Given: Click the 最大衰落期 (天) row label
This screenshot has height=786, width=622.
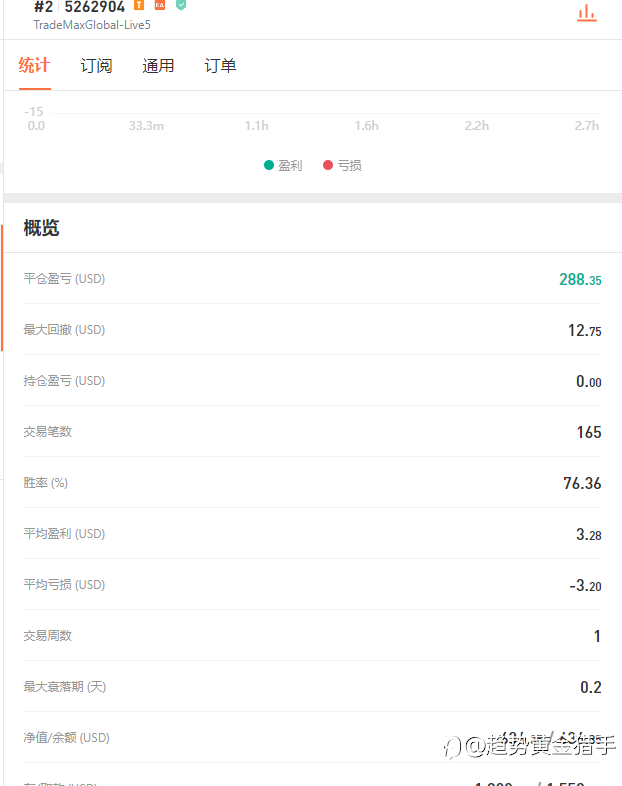Looking at the screenshot, I should [x=64, y=687].
